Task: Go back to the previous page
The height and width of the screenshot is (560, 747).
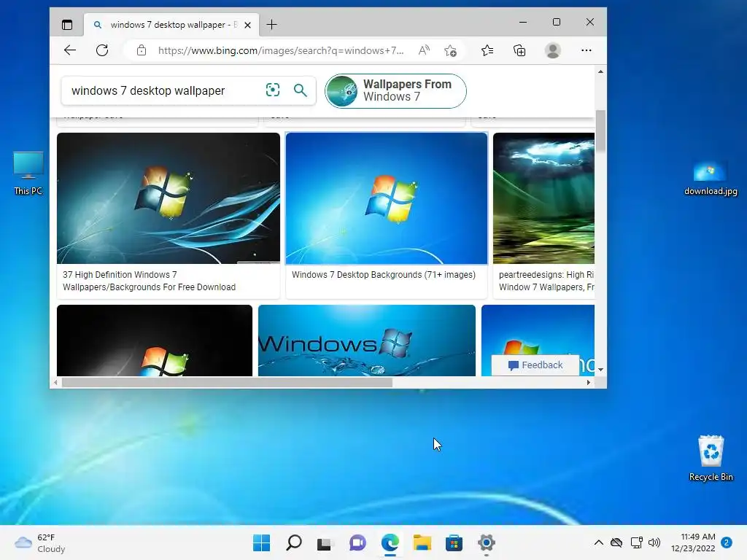Action: coord(70,50)
